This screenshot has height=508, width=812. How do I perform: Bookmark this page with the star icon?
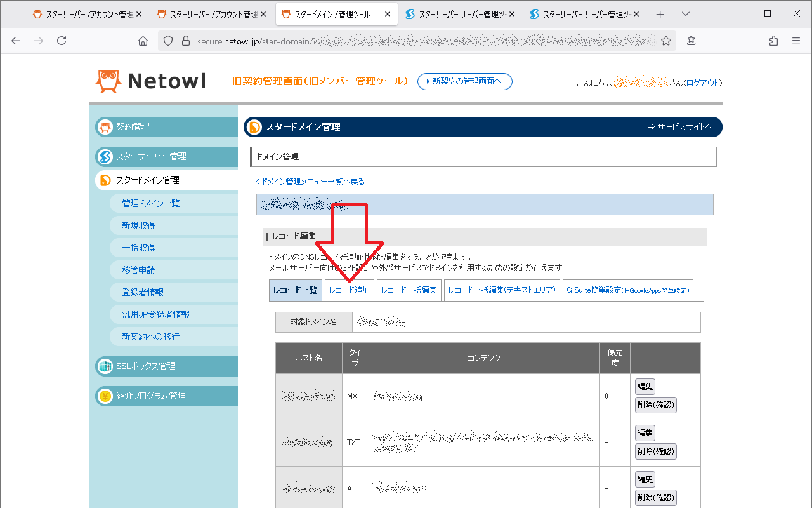pos(665,41)
